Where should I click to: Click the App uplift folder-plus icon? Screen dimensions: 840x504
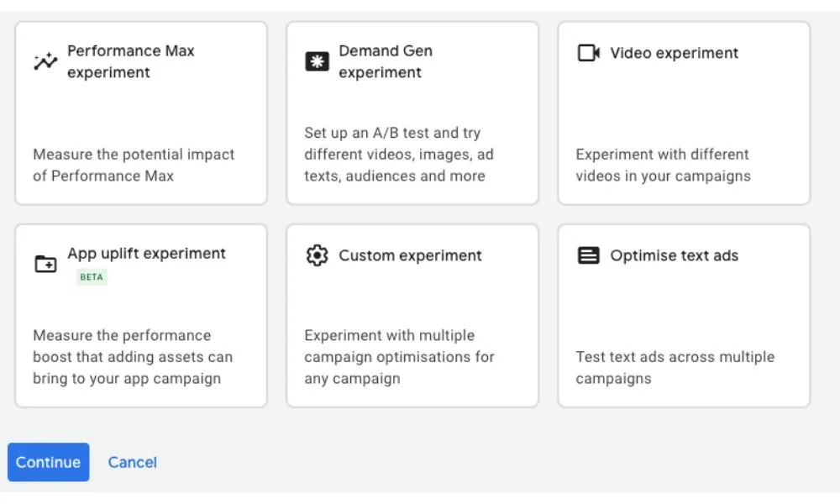45,264
